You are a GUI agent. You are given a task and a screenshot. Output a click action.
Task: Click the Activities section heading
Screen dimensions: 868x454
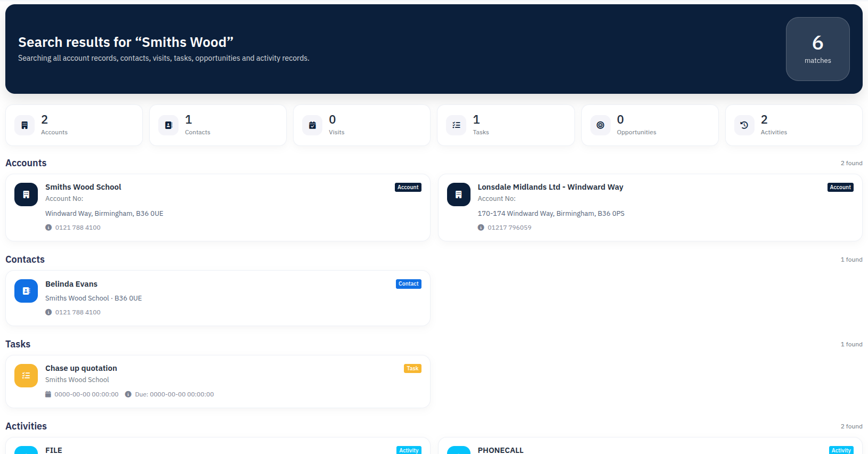pos(26,426)
